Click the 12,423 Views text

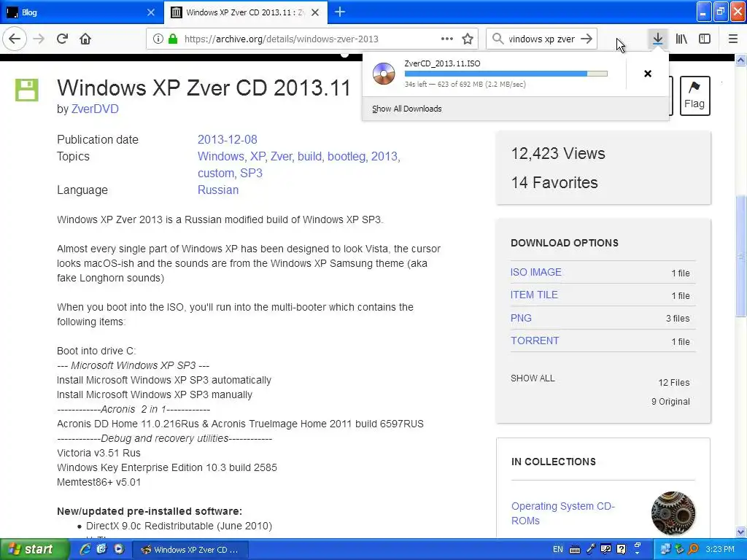(558, 153)
